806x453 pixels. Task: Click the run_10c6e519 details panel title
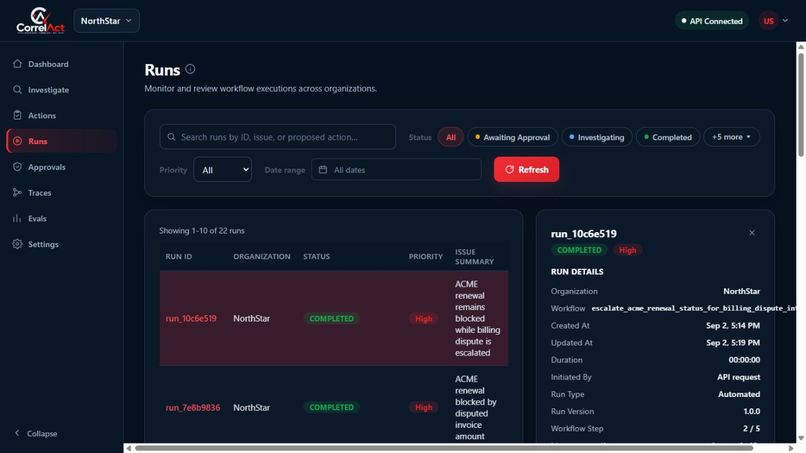click(583, 234)
